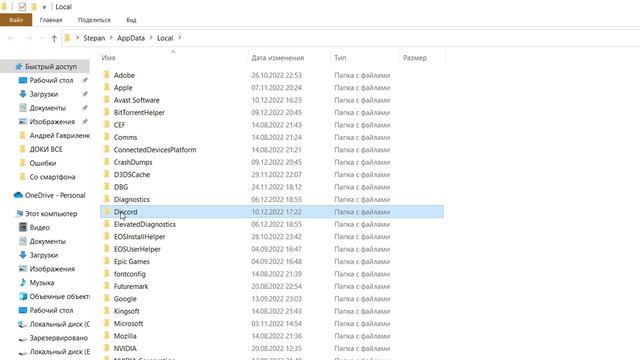Click the EOSInstallHelper folder icon
The image size is (640, 360).
tap(107, 236)
